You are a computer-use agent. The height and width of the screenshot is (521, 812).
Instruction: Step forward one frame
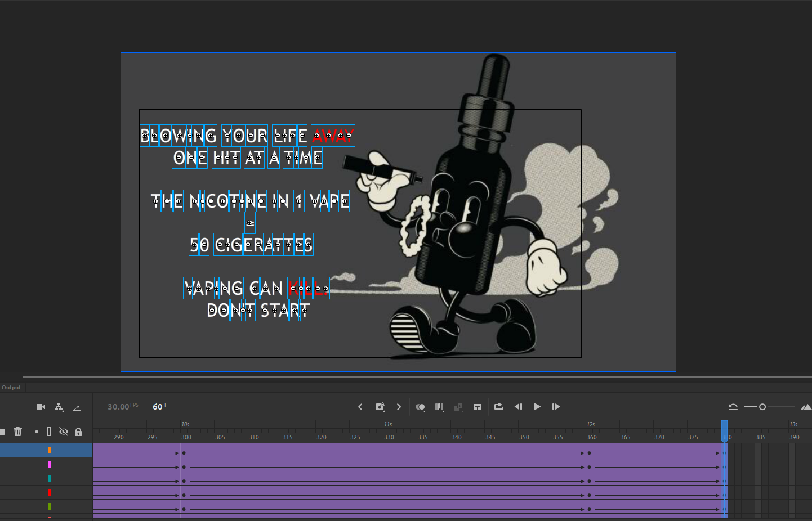pyautogui.click(x=556, y=407)
